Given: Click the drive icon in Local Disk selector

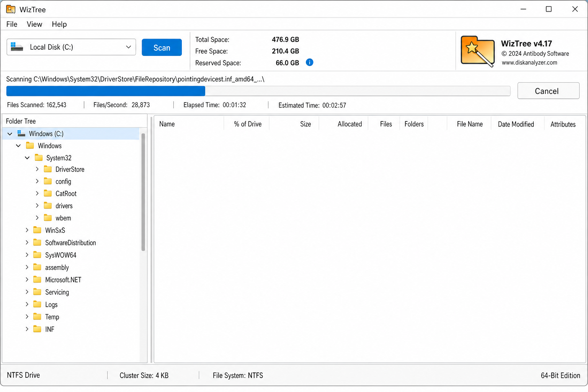Looking at the screenshot, I should (x=17, y=47).
